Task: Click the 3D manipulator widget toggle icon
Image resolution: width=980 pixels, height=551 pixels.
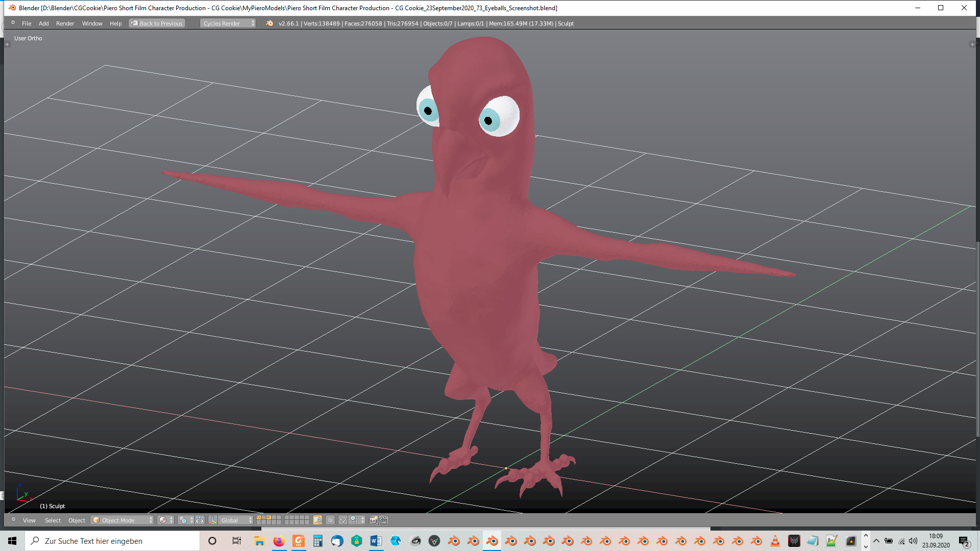Action: 213,520
